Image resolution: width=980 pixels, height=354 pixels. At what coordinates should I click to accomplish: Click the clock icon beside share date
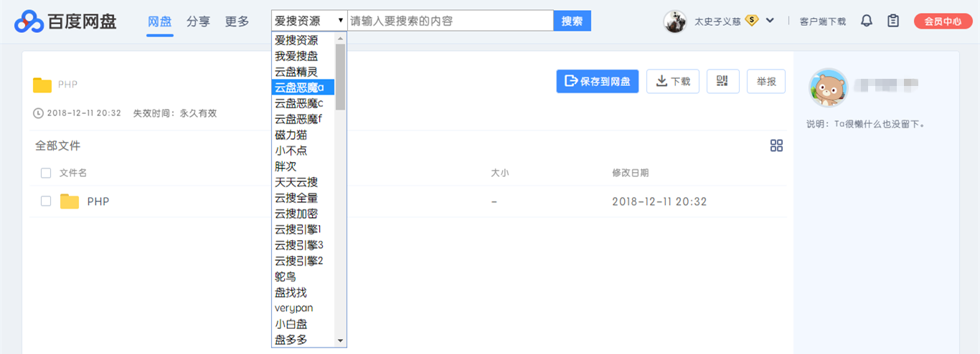pyautogui.click(x=39, y=113)
